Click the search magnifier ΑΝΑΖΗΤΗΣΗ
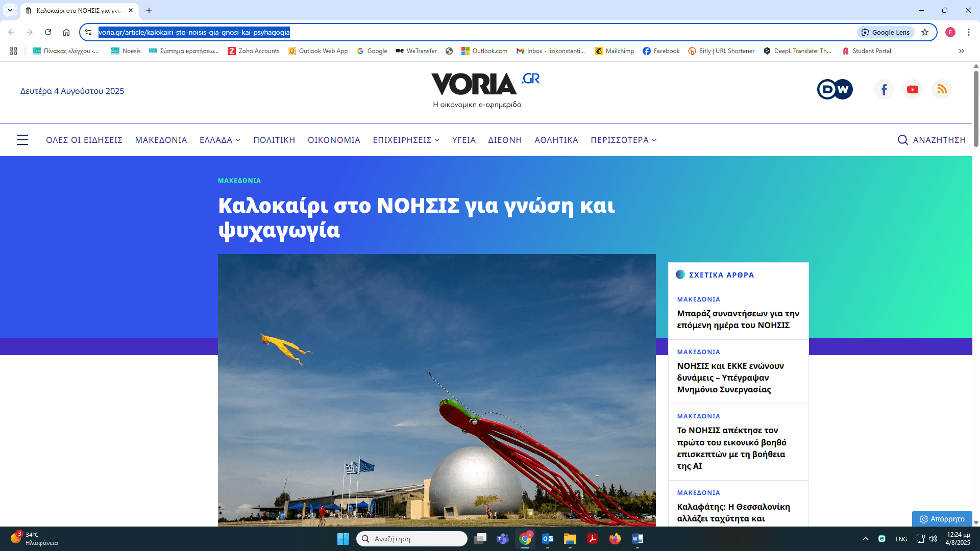The width and height of the screenshot is (980, 551). click(x=932, y=140)
